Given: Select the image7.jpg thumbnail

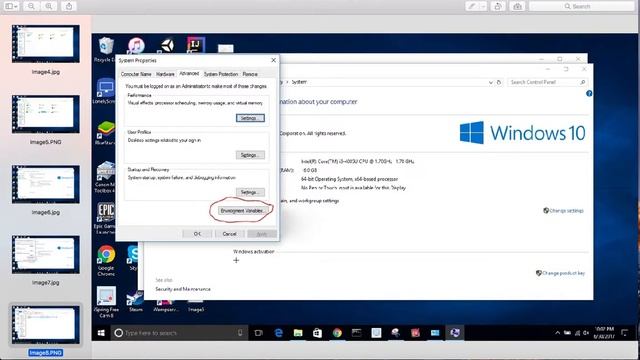Looking at the screenshot, I should click(x=46, y=255).
